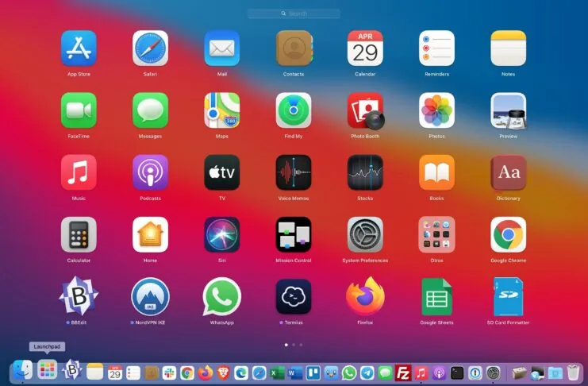588x386 pixels.
Task: Launch 1Password from the Dock
Action: pyautogui.click(x=475, y=372)
